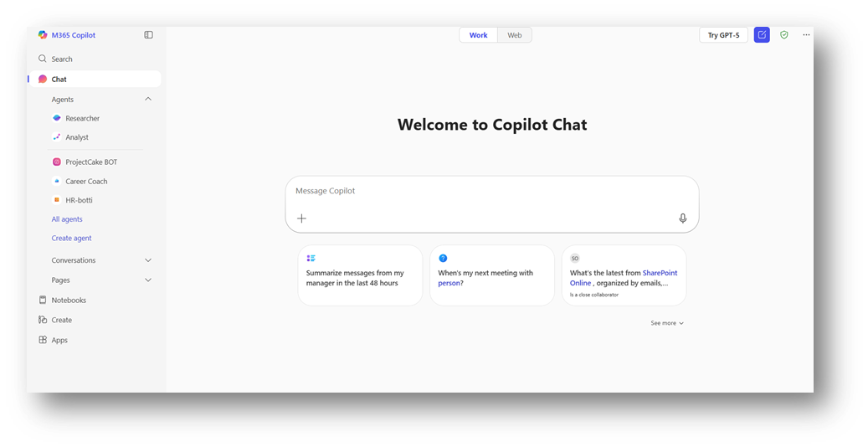868x447 pixels.
Task: Click the M365 Copilot logo icon
Action: 43,35
